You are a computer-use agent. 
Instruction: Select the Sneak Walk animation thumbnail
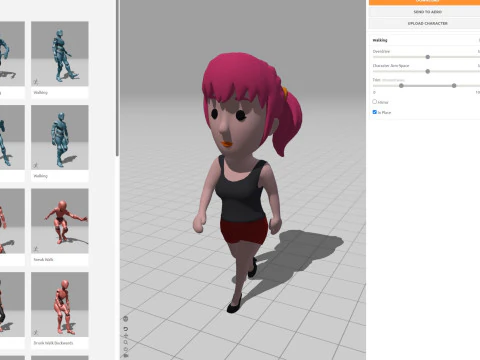point(60,221)
